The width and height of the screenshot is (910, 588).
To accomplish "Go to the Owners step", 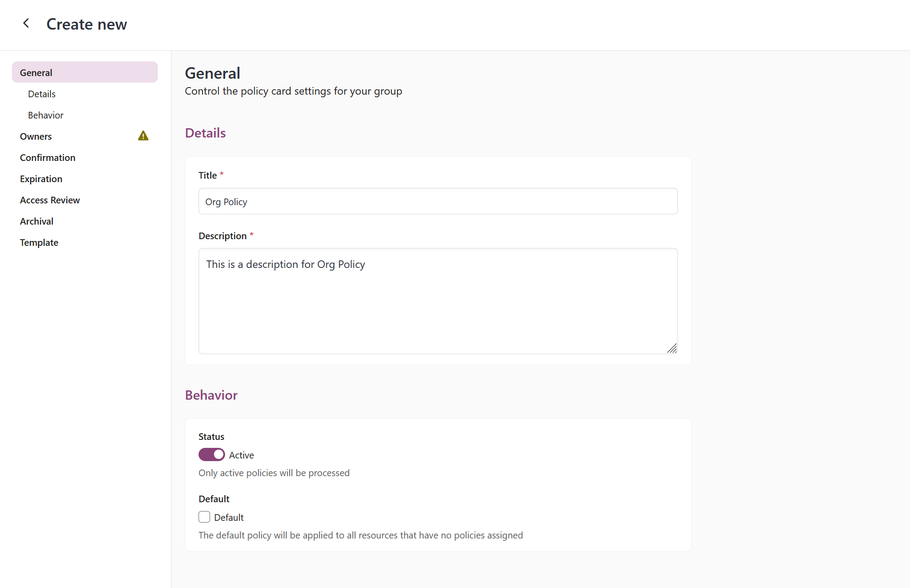I will pos(36,136).
